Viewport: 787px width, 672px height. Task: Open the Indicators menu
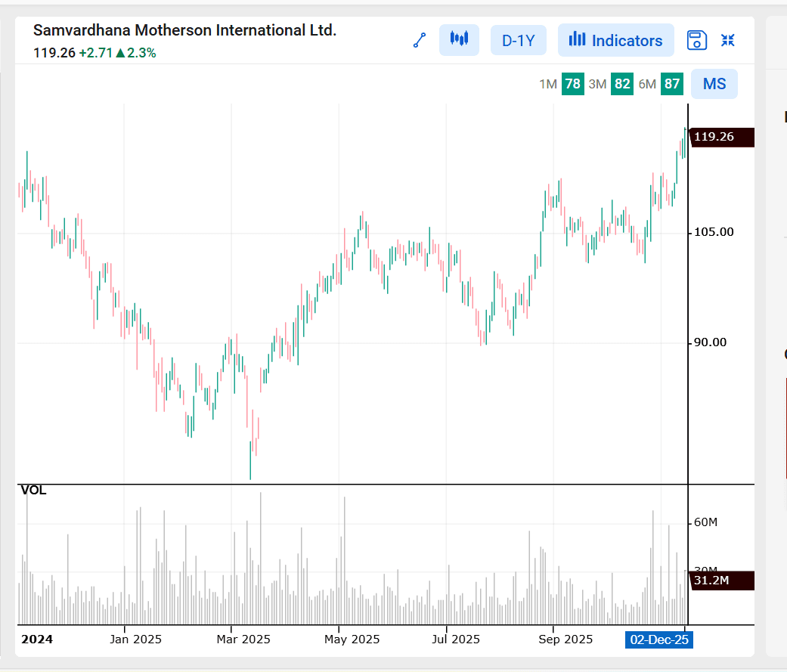click(x=616, y=40)
